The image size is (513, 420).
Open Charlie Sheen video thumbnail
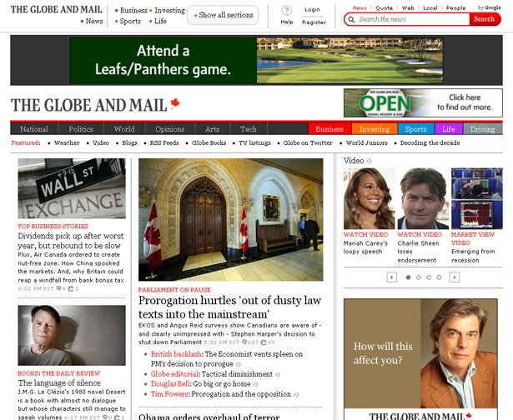423,198
